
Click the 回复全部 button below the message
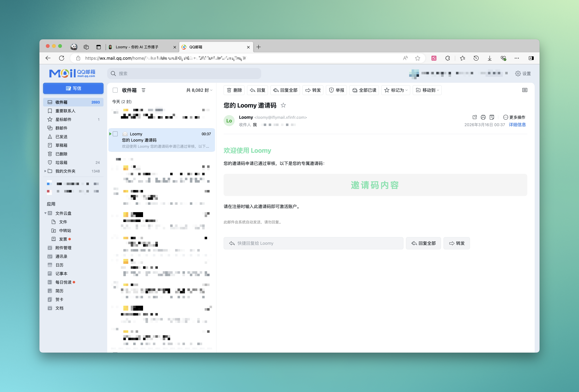tap(423, 243)
